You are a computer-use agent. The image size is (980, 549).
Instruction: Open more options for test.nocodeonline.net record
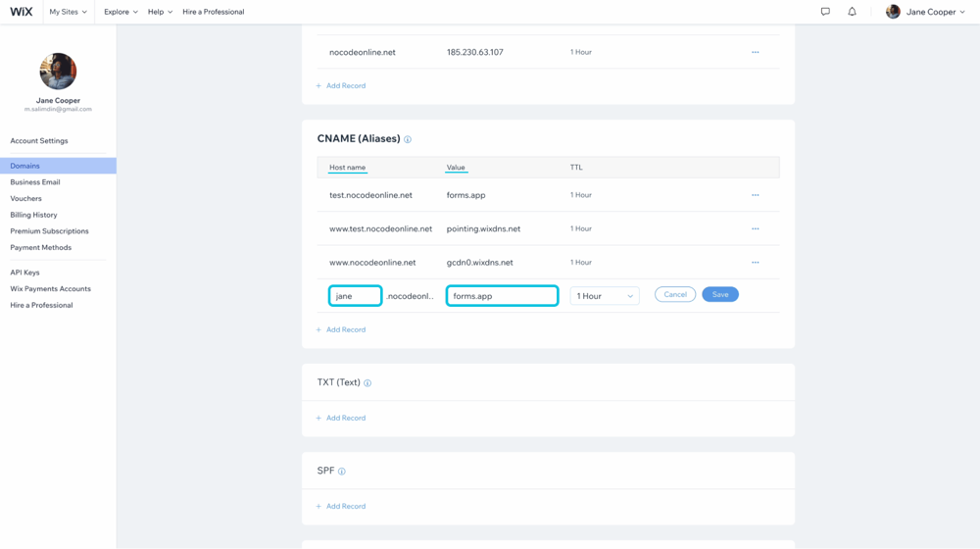755,195
